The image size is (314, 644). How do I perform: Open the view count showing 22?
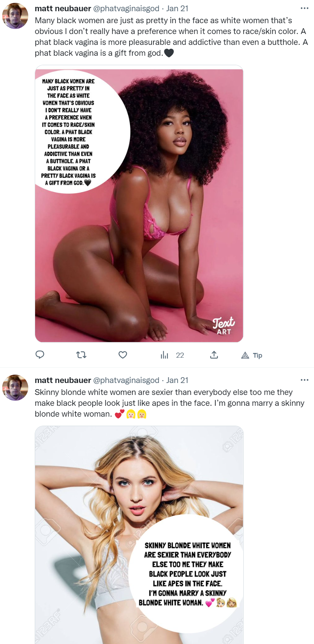[x=180, y=355]
